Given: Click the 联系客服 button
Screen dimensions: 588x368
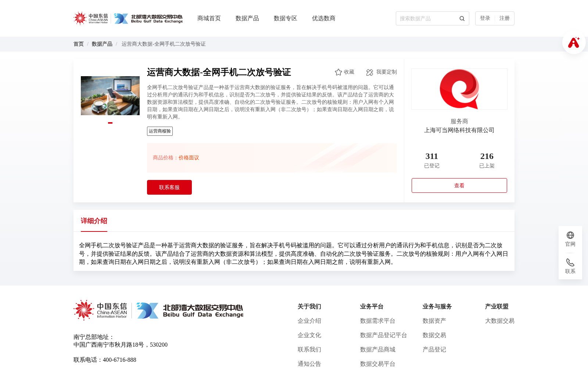Looking at the screenshot, I should [x=169, y=187].
